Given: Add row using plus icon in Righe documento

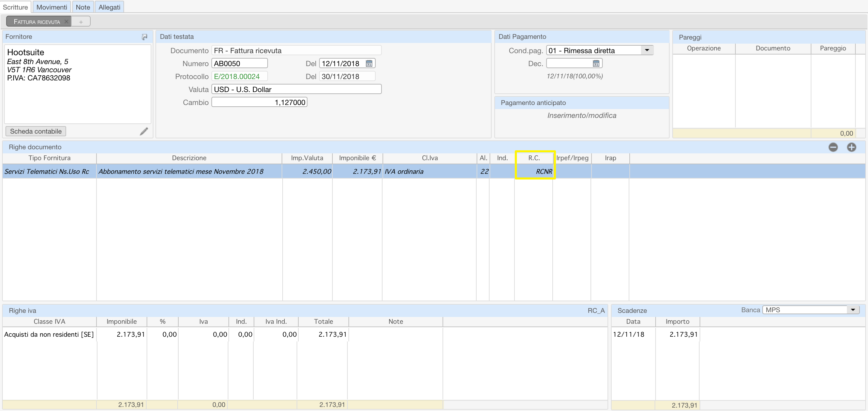Looking at the screenshot, I should click(852, 147).
